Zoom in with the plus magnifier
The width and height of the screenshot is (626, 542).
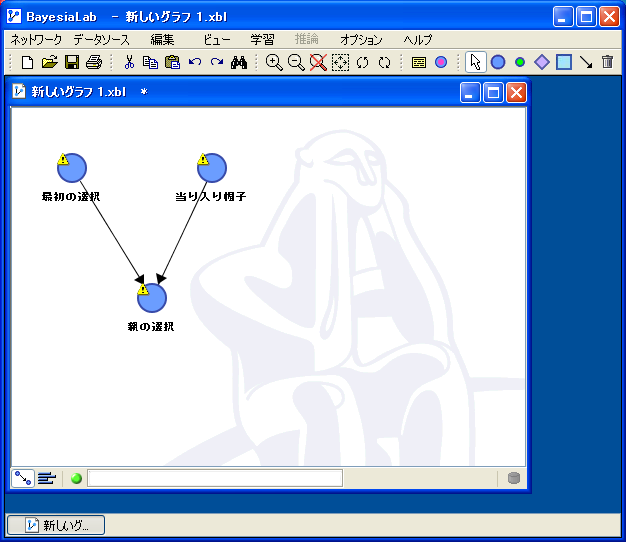pos(274,62)
